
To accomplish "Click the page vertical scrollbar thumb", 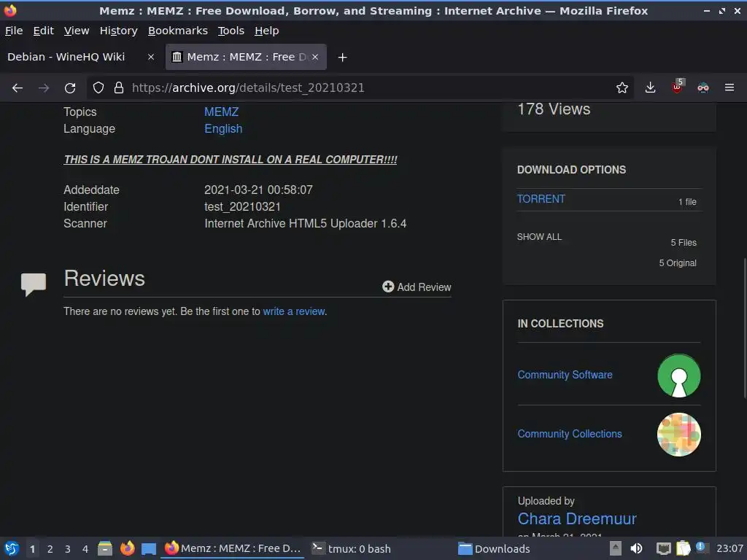I will click(745, 328).
